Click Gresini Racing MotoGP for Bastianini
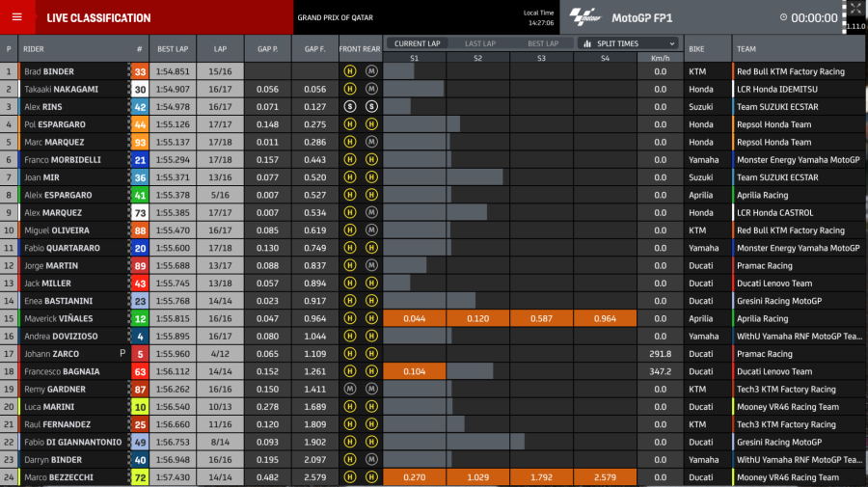This screenshot has height=487, width=868. (x=779, y=301)
